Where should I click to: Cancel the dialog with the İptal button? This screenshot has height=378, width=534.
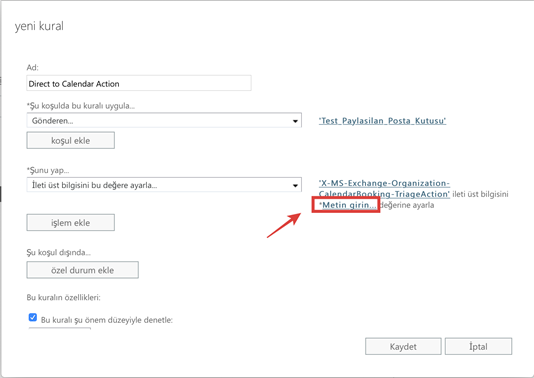pyautogui.click(x=478, y=347)
